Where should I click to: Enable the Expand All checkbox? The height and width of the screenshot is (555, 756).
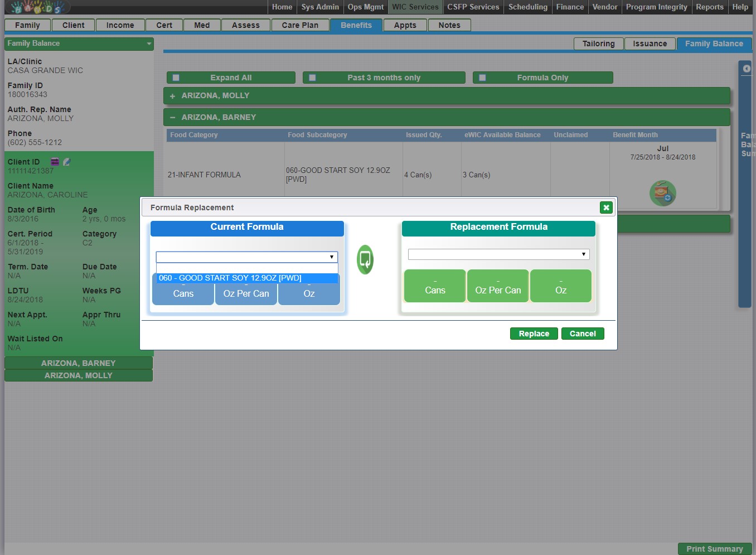point(176,78)
